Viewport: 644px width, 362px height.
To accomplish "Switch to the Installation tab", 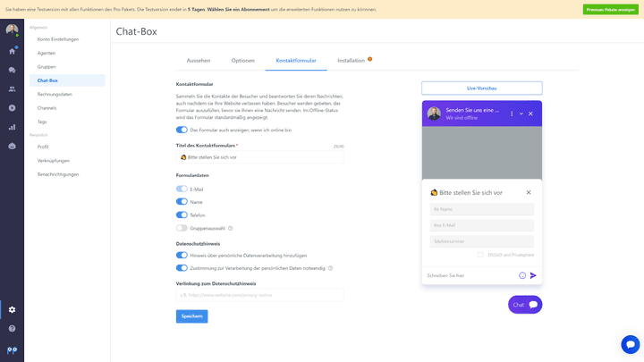I will point(352,61).
